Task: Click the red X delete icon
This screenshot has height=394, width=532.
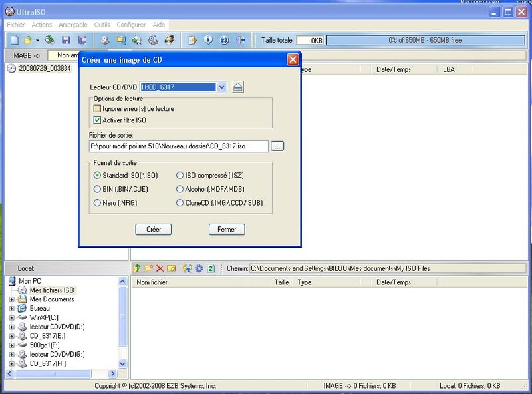Action: (x=160, y=268)
